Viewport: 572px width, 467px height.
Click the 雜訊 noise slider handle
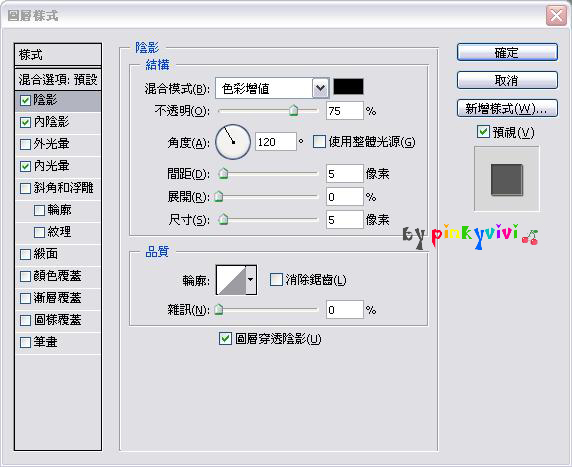coord(219,309)
